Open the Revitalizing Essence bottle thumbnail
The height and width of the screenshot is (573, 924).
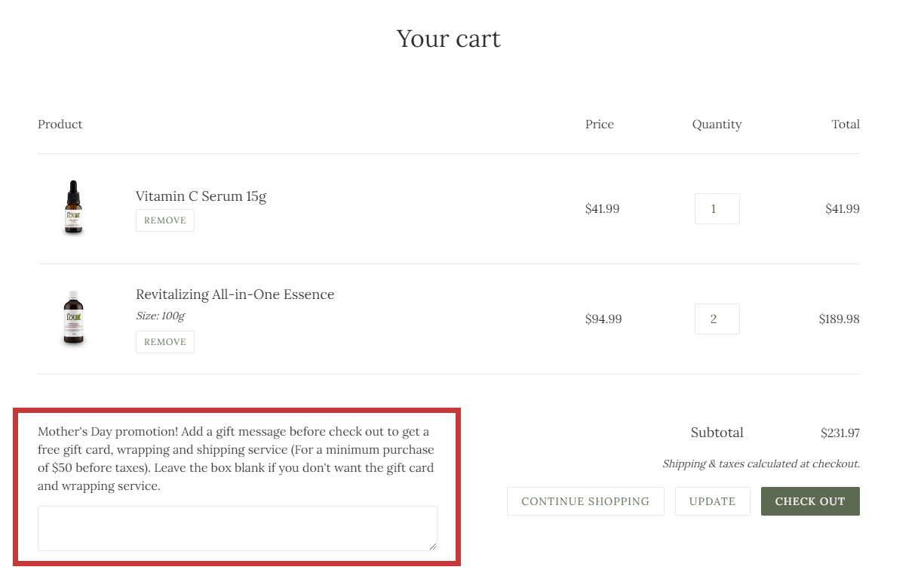click(73, 319)
